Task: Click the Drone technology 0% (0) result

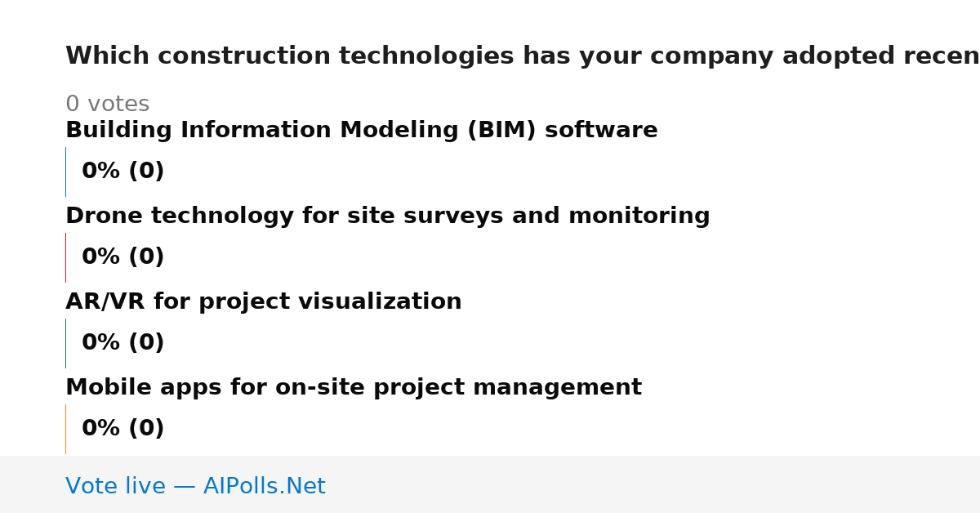Action: click(x=123, y=257)
